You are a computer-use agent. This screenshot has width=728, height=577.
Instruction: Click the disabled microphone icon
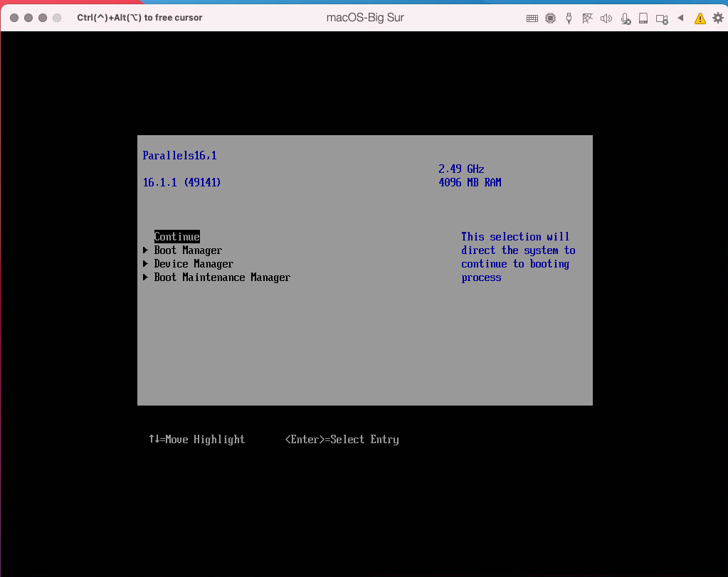point(626,18)
